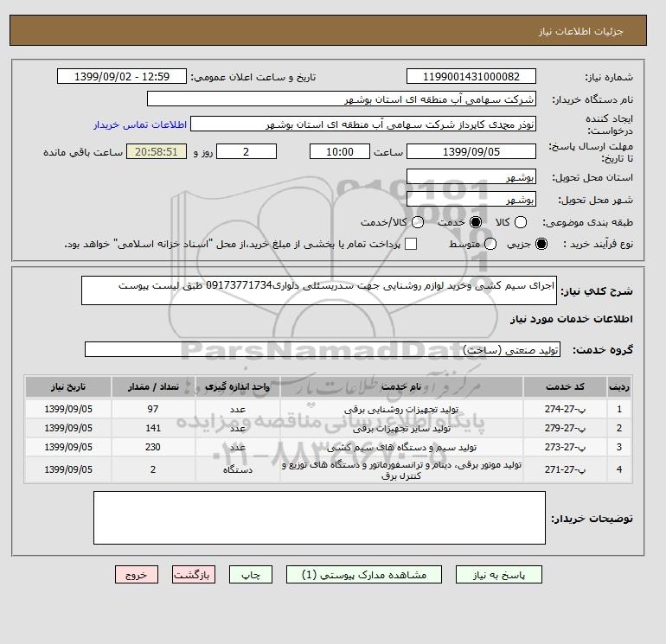Click the چاپ print button

pyautogui.click(x=251, y=575)
